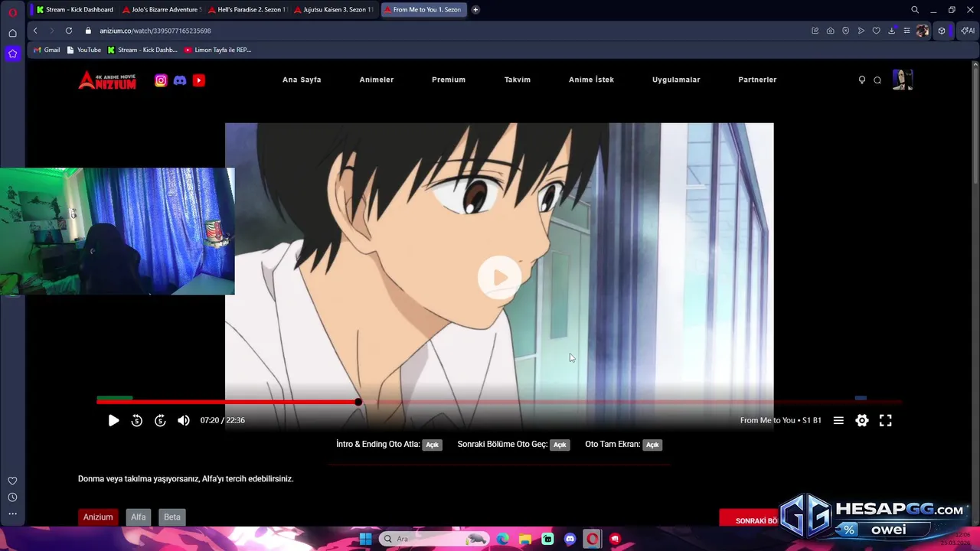
Task: Open the site search magnifier icon
Action: pyautogui.click(x=877, y=80)
